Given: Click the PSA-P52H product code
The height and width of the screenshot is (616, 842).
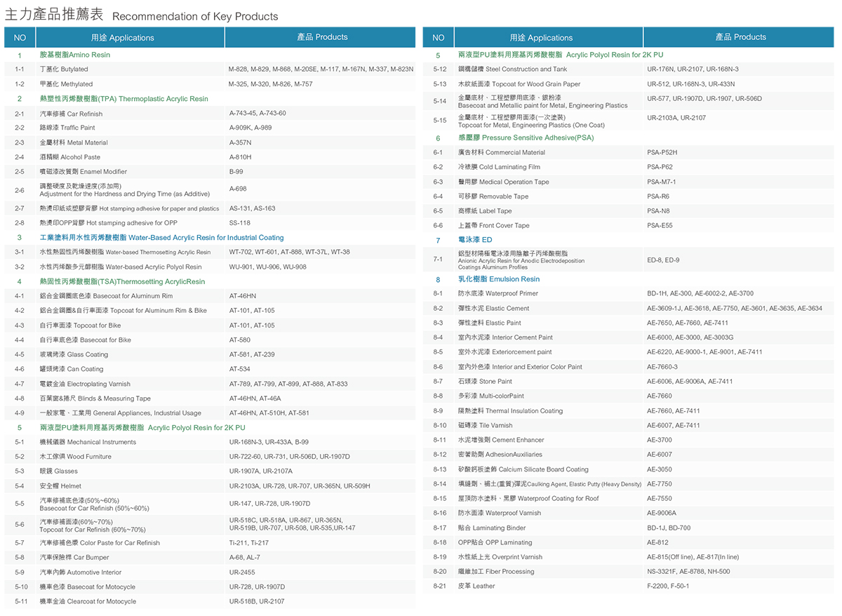Looking at the screenshot, I should click(x=662, y=152).
